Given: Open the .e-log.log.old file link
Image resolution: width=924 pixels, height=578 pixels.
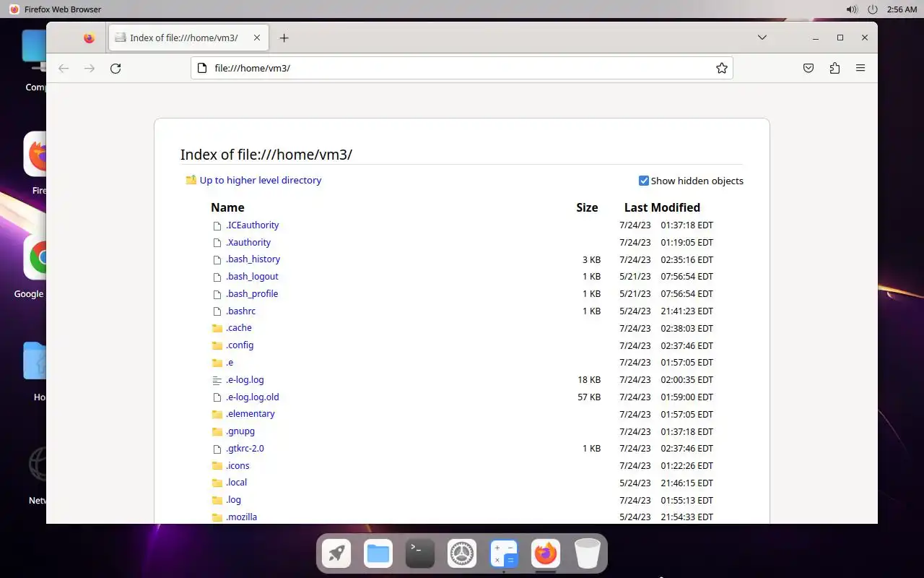Looking at the screenshot, I should 253,397.
